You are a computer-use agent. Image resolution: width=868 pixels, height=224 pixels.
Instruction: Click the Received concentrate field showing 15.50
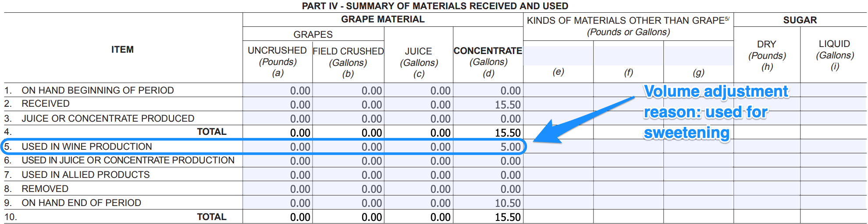click(488, 105)
